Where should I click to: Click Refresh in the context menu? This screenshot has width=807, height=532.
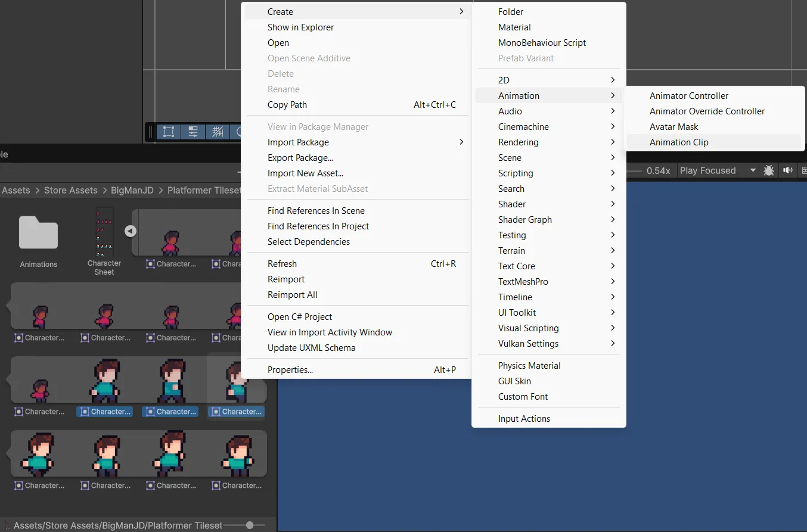pos(358,264)
